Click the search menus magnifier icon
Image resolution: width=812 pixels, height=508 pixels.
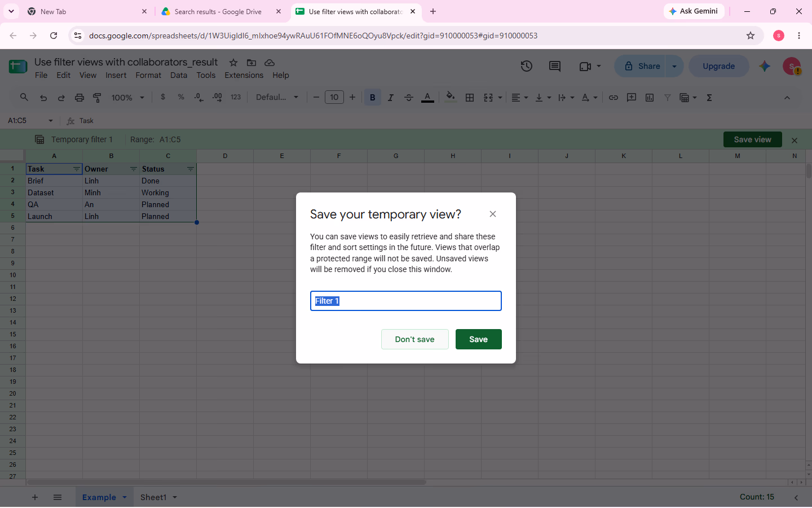(24, 97)
